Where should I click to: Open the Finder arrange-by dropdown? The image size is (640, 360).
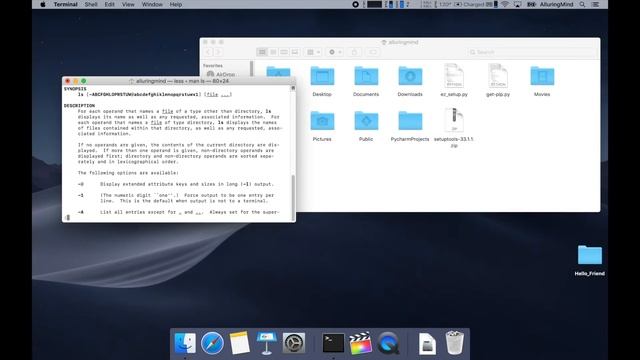(x=313, y=52)
